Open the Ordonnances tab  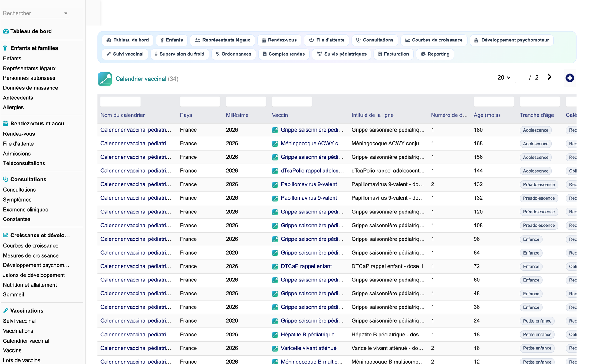pyautogui.click(x=234, y=54)
